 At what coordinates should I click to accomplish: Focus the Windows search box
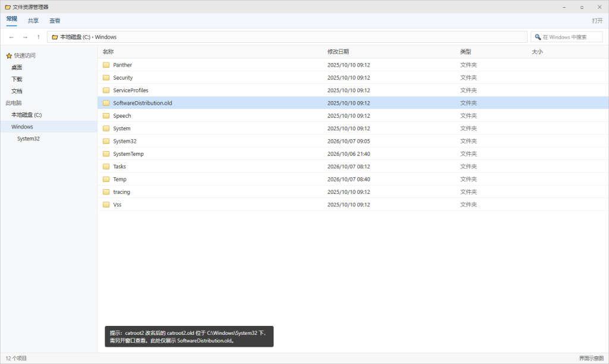click(x=567, y=37)
